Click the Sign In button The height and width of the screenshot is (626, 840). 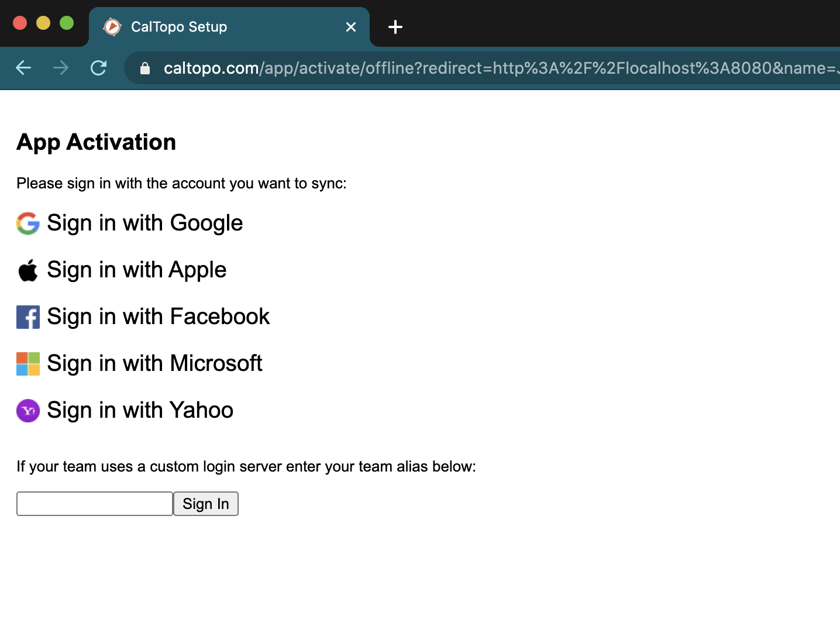pos(206,504)
